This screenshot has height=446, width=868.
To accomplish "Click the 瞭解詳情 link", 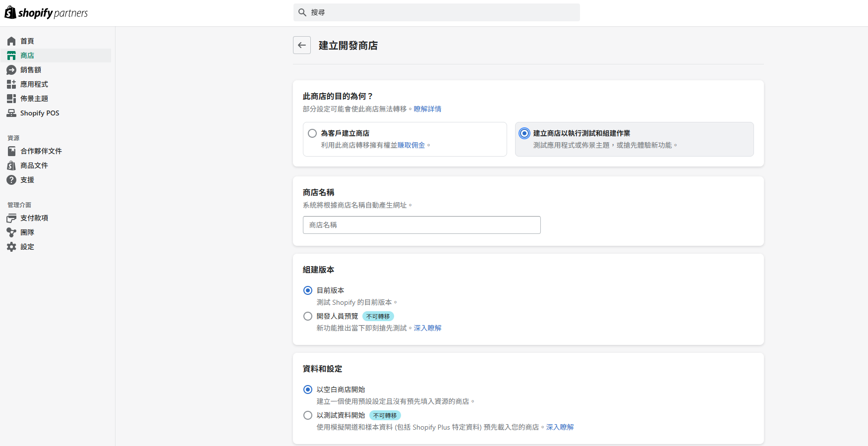I will (x=427, y=109).
